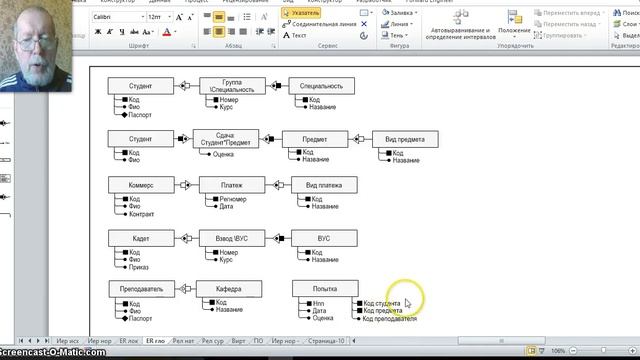This screenshot has height=360, width=640.
Task: Click the horizontal scrollbar thumb
Action: point(502,341)
